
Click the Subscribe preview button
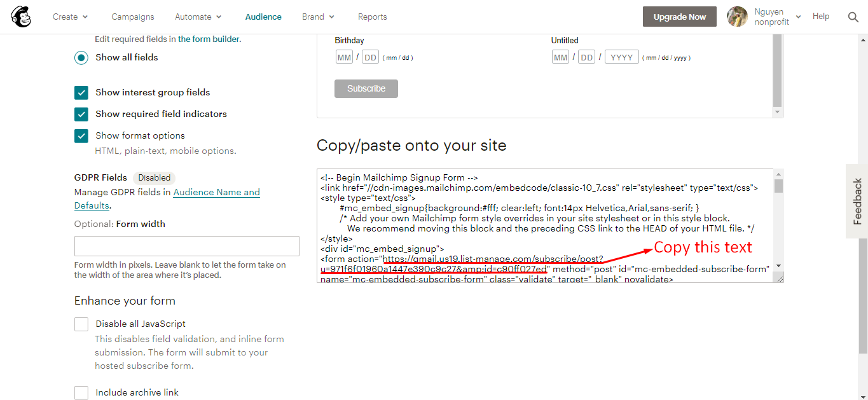tap(366, 88)
